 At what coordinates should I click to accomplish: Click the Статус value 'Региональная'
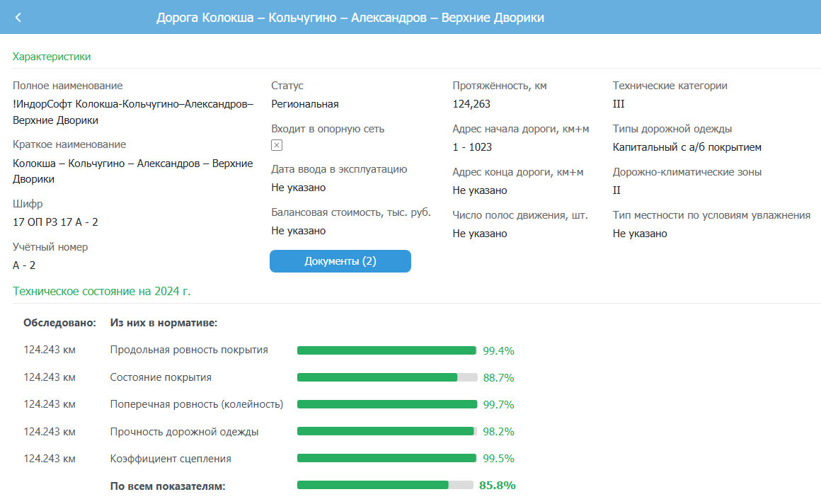pyautogui.click(x=304, y=104)
